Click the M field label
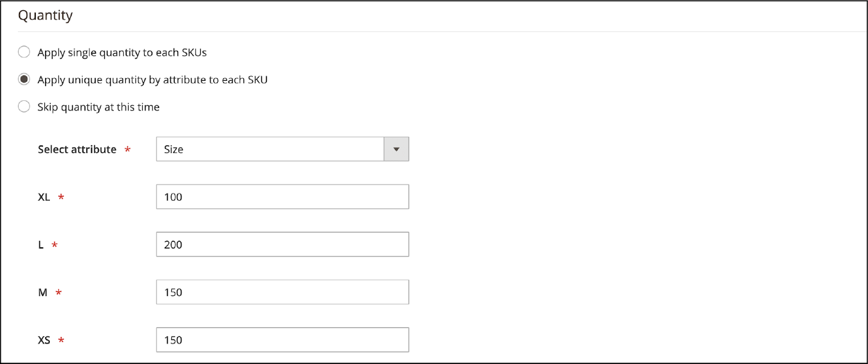Image resolution: width=868 pixels, height=364 pixels. click(x=43, y=292)
